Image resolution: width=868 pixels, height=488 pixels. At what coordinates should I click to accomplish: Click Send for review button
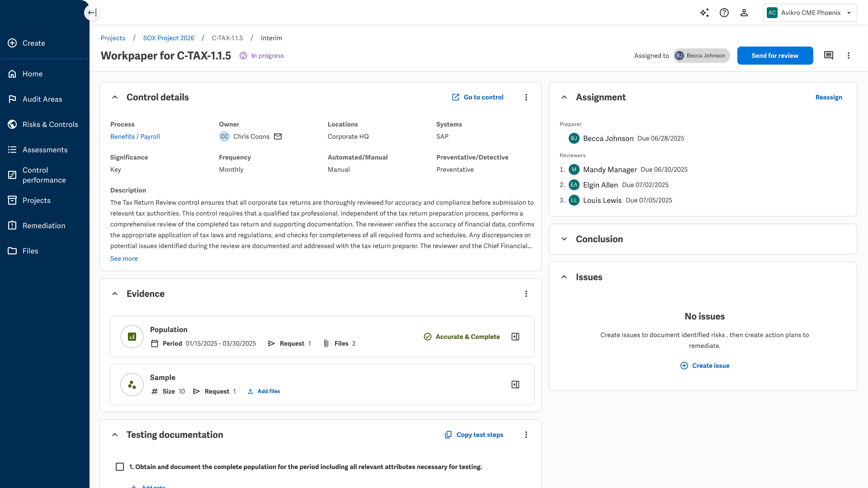coord(775,56)
